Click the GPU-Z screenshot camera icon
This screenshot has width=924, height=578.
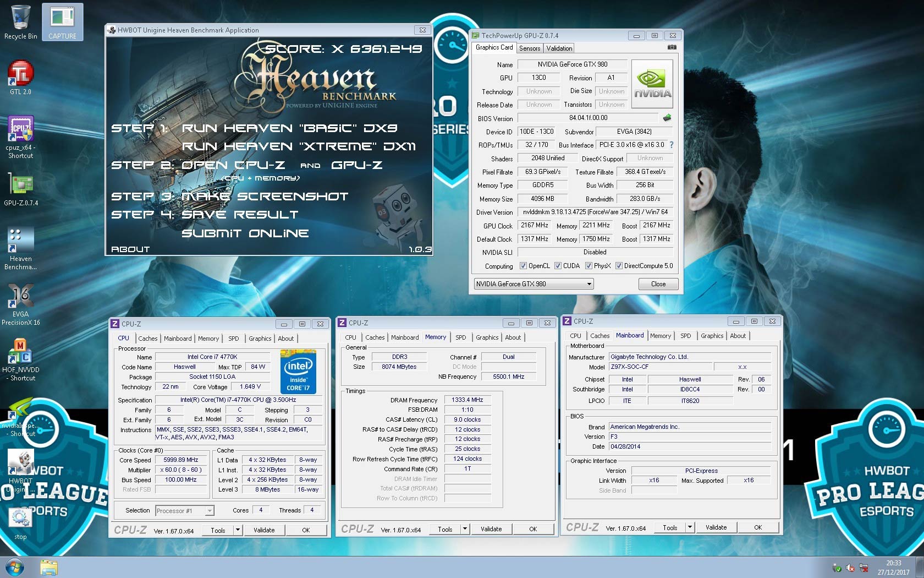click(672, 48)
